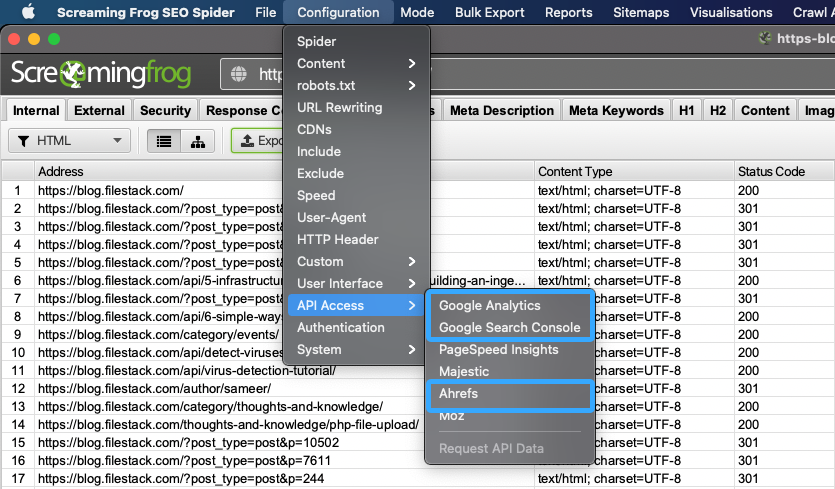Choose Include menu entry
The height and width of the screenshot is (489, 835).
(x=356, y=151)
